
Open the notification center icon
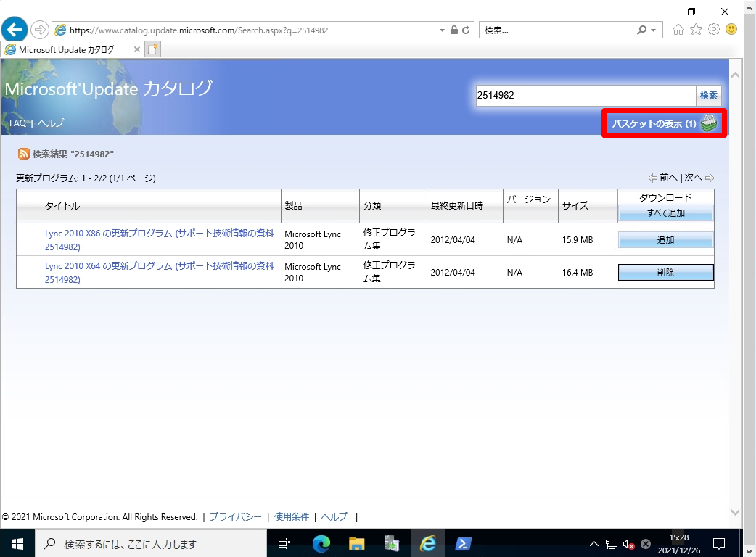pyautogui.click(x=719, y=544)
